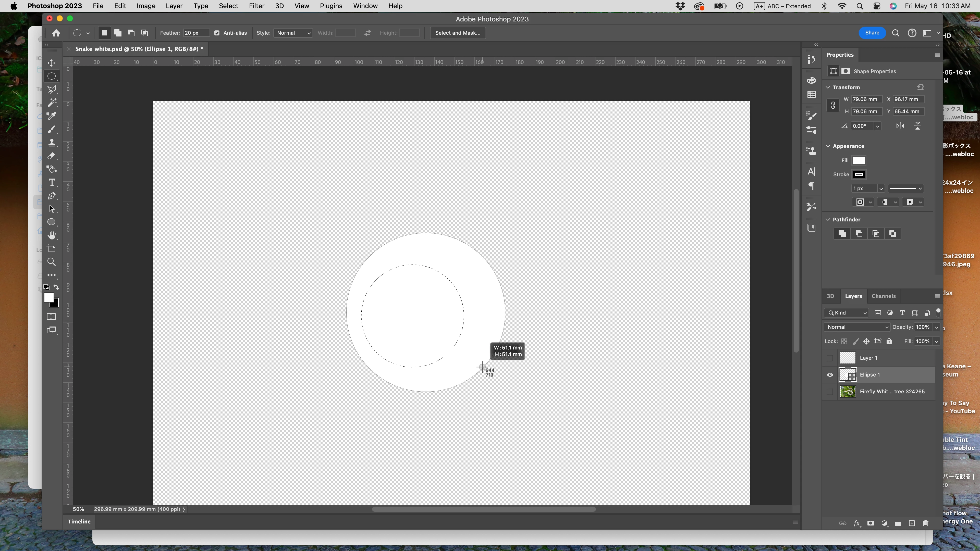Hide the Ellipse 1 layer

830,375
